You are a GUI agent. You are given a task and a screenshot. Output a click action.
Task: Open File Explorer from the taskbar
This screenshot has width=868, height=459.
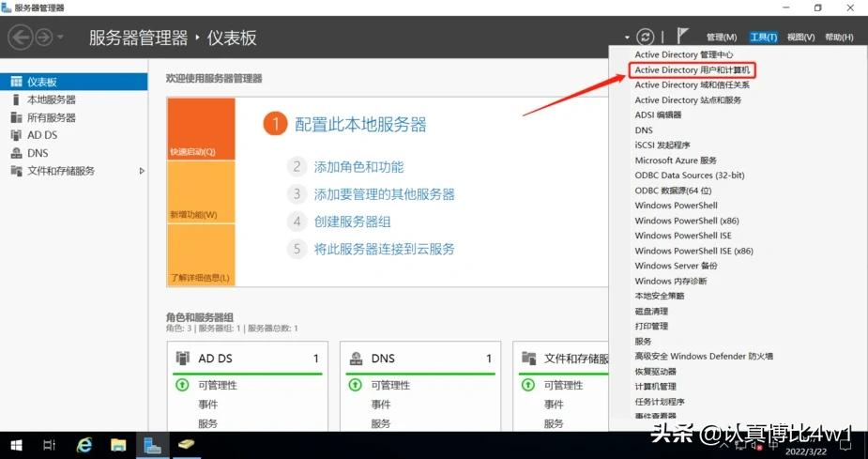[x=118, y=446]
